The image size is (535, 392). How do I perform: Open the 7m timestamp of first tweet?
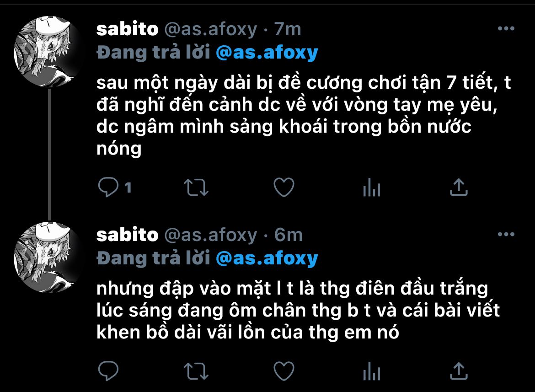pos(288,29)
